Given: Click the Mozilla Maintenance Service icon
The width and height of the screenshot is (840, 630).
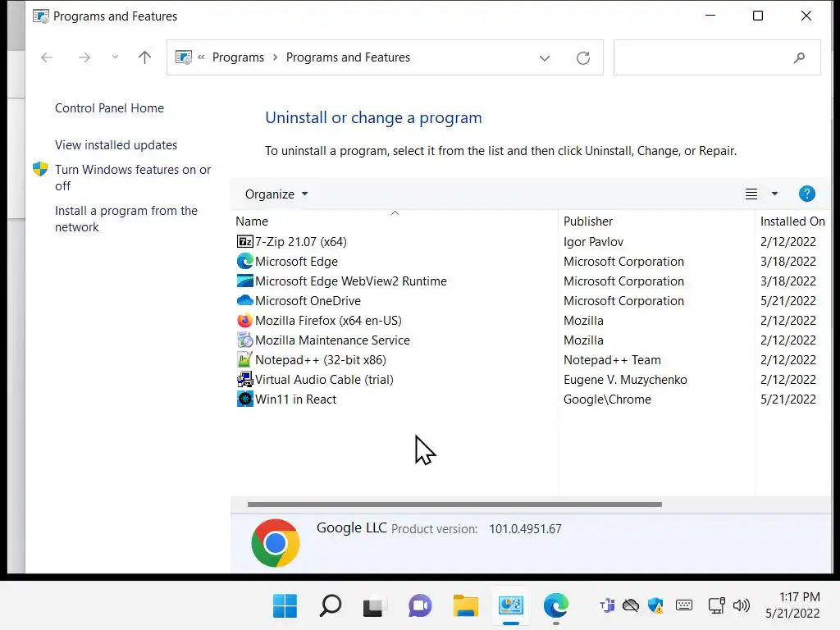Looking at the screenshot, I should click(x=244, y=340).
